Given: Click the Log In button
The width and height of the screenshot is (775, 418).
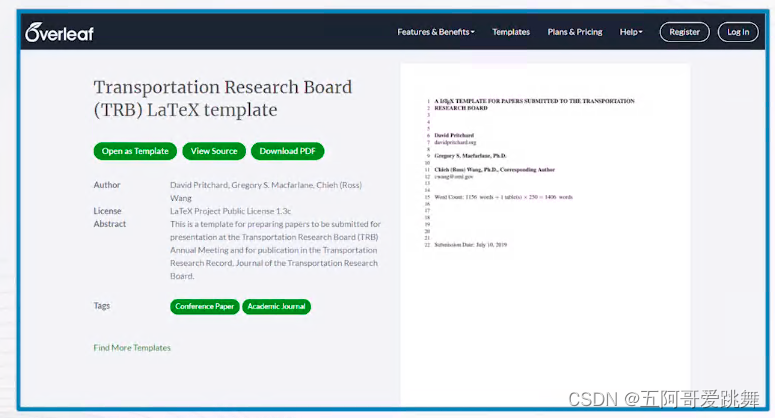Looking at the screenshot, I should pyautogui.click(x=738, y=32).
